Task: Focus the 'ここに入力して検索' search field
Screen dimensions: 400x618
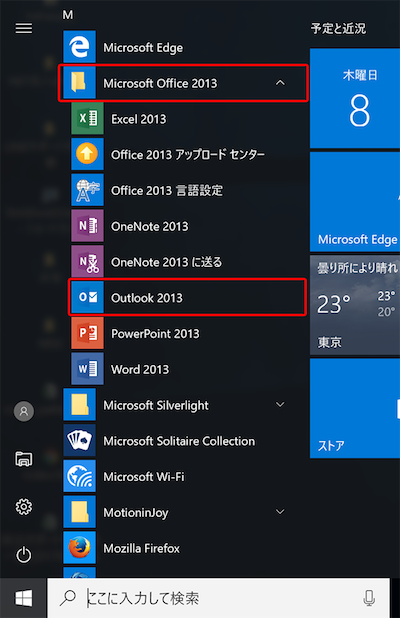Action: click(219, 598)
